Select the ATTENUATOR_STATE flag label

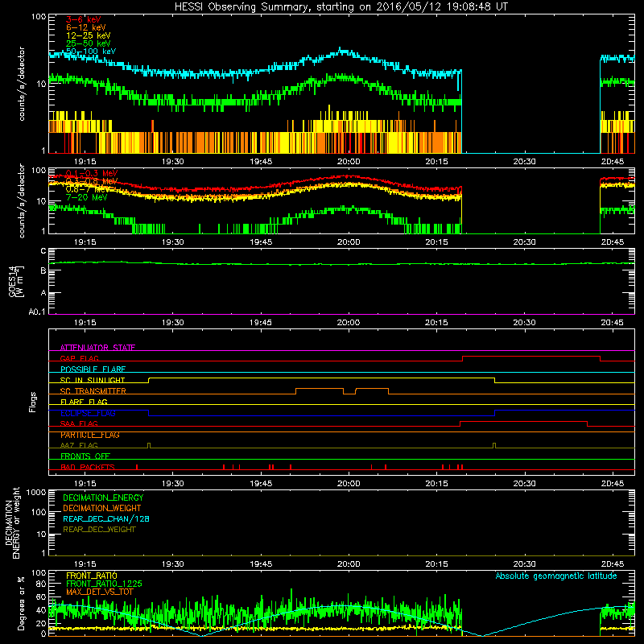point(97,348)
